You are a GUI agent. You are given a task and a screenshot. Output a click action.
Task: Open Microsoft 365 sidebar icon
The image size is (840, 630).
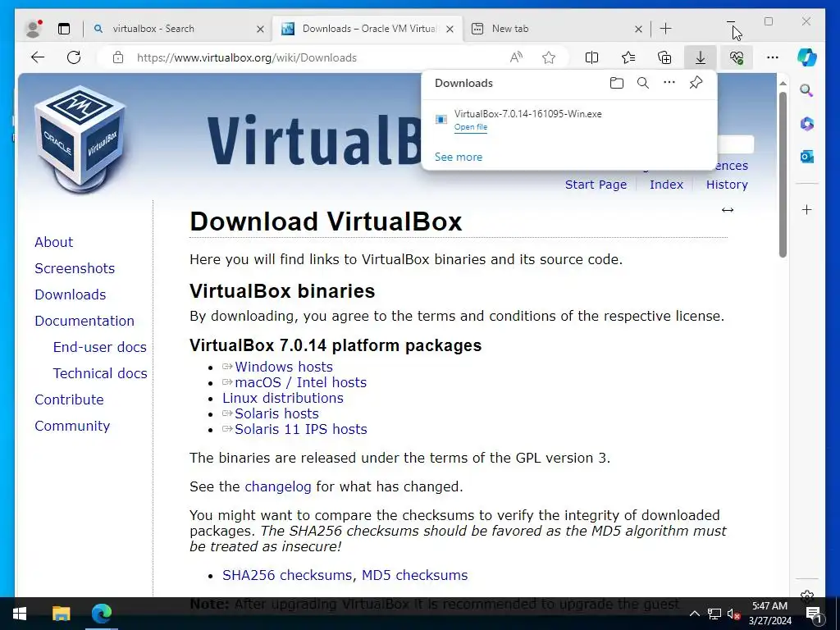pos(807,124)
